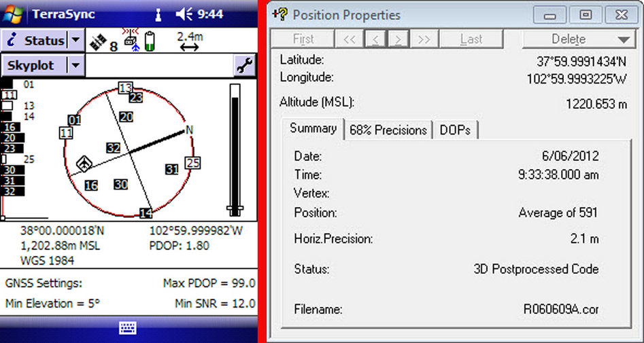Switch to the 68% Precisions tab
The width and height of the screenshot is (644, 343).
click(388, 130)
